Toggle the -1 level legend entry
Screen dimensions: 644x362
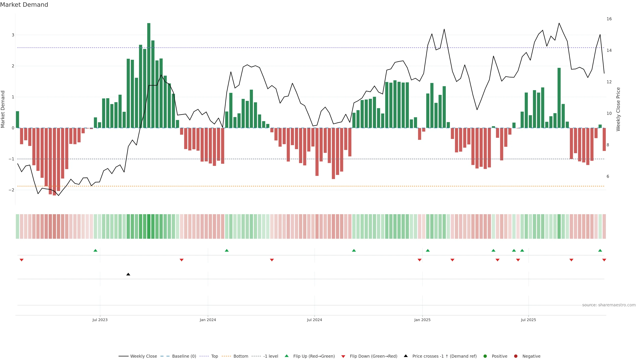pos(271,356)
